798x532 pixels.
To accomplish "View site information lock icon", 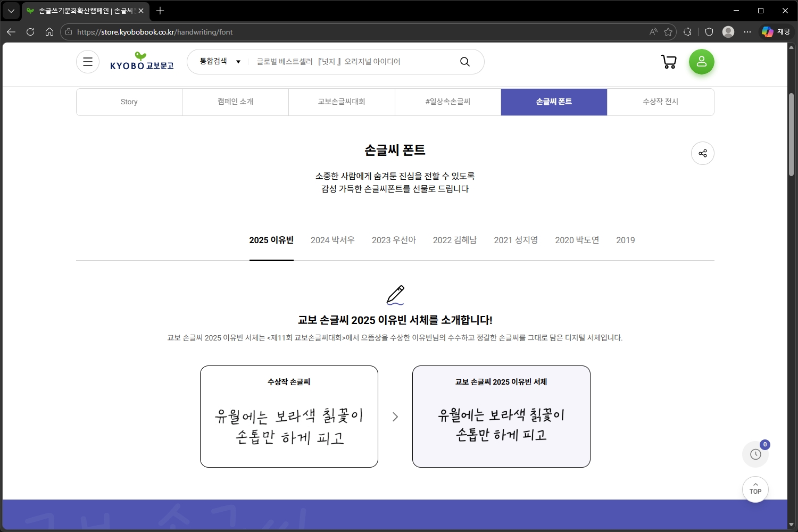I will pyautogui.click(x=69, y=32).
